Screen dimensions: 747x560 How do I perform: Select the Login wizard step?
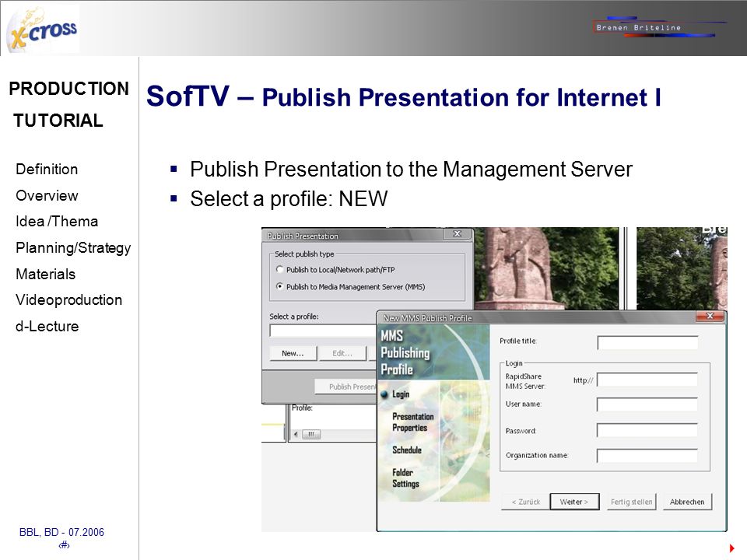[x=400, y=394]
